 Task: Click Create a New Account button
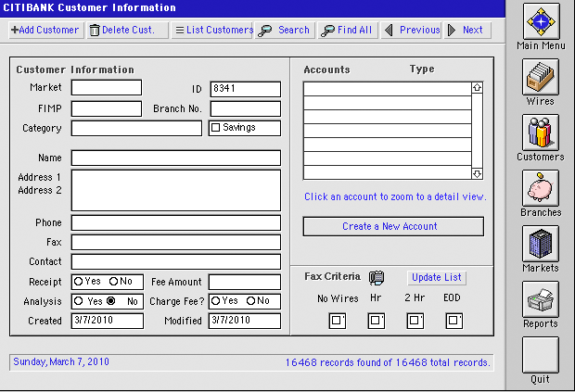pyautogui.click(x=393, y=226)
